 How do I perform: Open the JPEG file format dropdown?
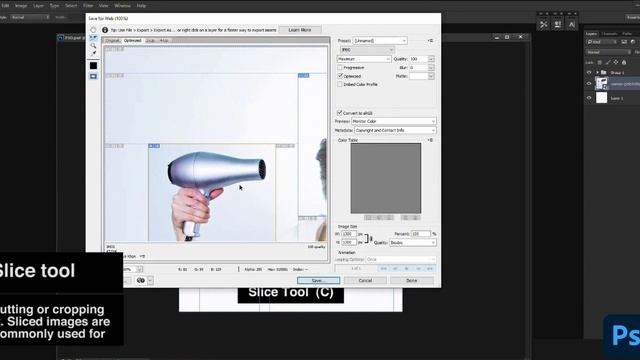pos(367,50)
